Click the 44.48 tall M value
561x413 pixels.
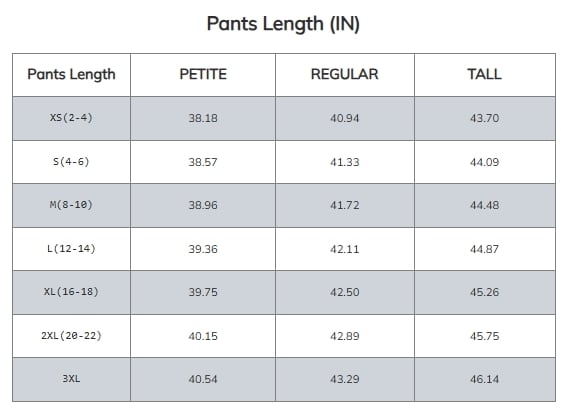[x=484, y=205]
